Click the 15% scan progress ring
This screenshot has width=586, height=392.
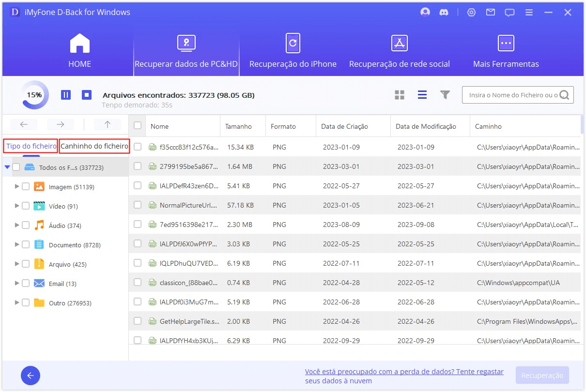[x=34, y=95]
